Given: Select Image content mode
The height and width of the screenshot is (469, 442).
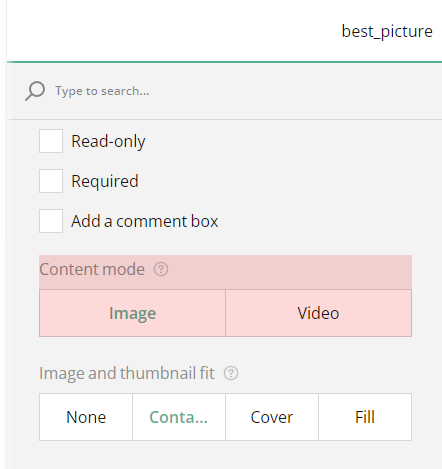Looking at the screenshot, I should click(x=132, y=313).
